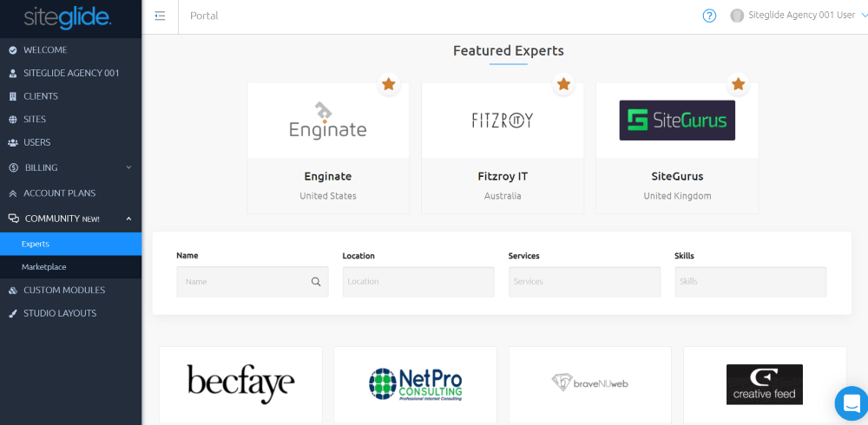Open the NetPro Consulting expert card

coord(415,384)
